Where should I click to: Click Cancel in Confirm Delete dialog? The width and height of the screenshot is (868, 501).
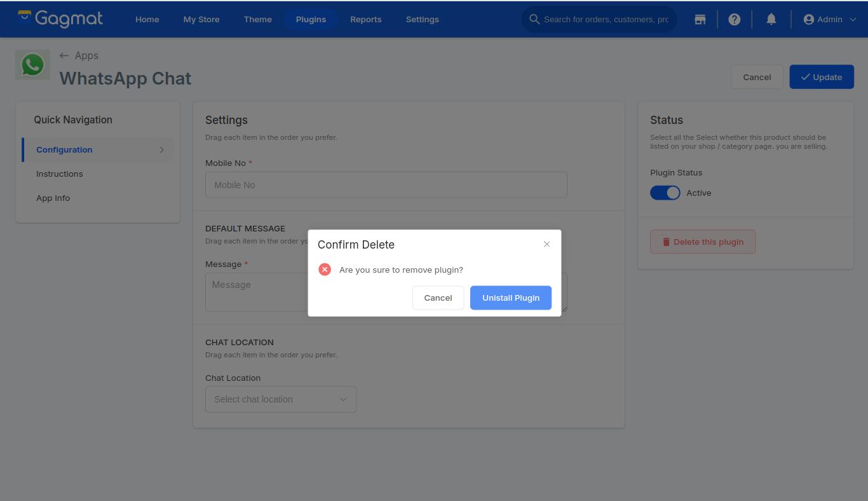point(438,298)
